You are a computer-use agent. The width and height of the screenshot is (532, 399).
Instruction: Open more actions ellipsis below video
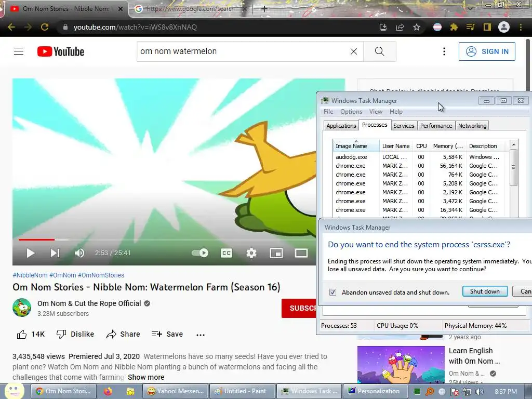coord(201,335)
